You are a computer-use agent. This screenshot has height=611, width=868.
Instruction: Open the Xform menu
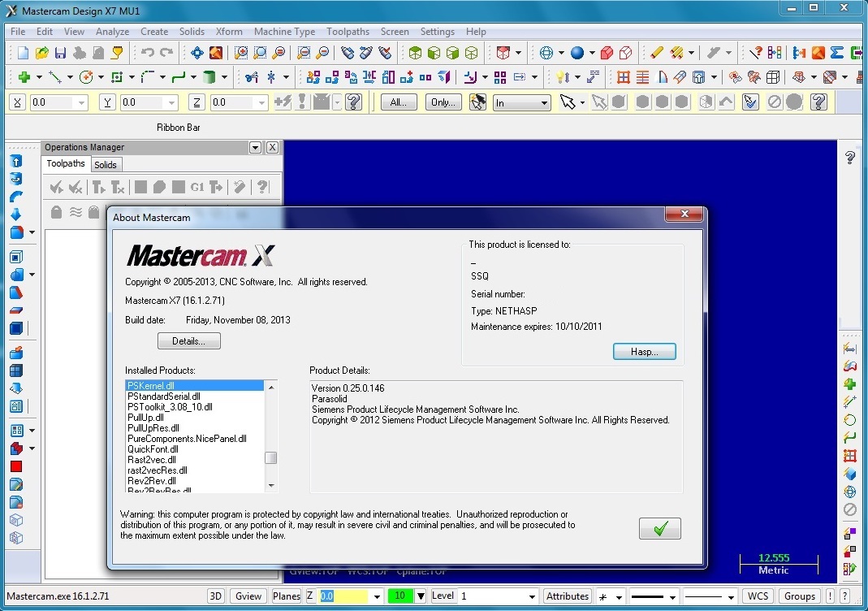[229, 32]
